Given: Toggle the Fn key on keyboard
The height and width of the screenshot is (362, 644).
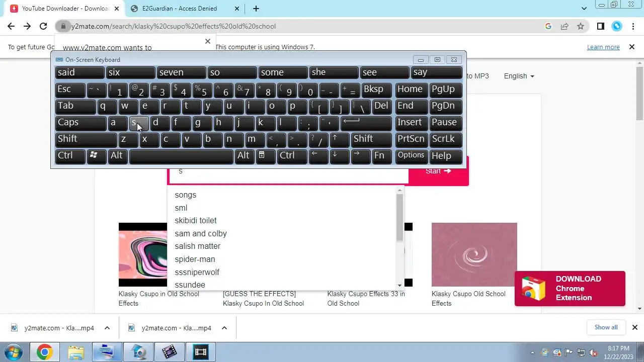Looking at the screenshot, I should coord(382,156).
